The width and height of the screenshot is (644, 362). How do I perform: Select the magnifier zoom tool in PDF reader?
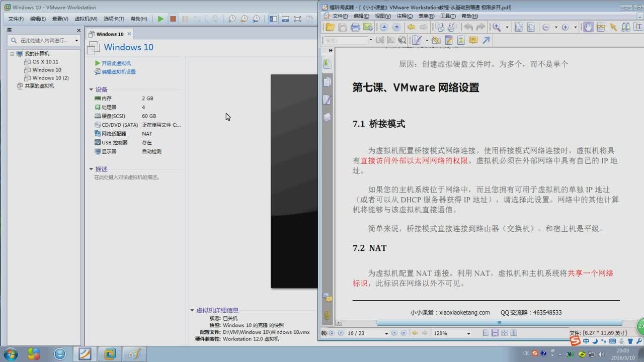497,27
